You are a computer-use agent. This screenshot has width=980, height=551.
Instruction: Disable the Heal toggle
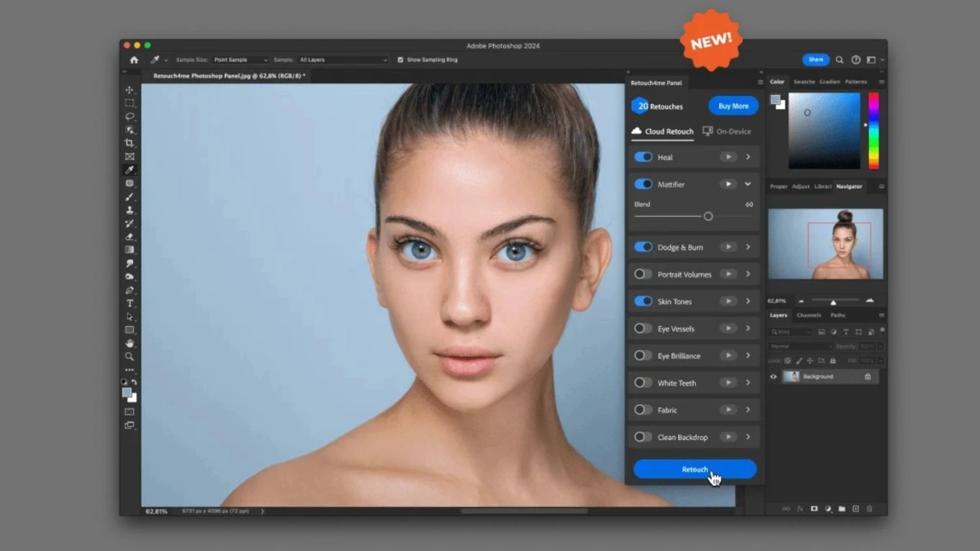pos(643,157)
